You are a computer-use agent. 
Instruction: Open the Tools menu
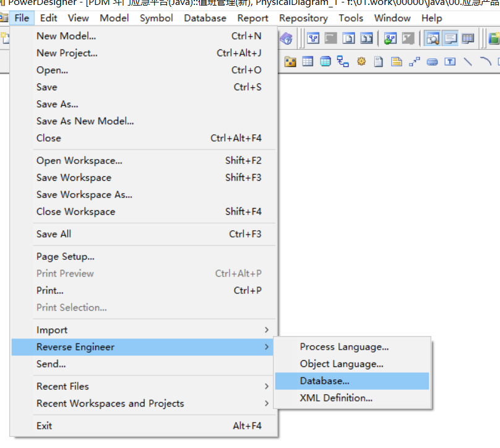coord(351,18)
